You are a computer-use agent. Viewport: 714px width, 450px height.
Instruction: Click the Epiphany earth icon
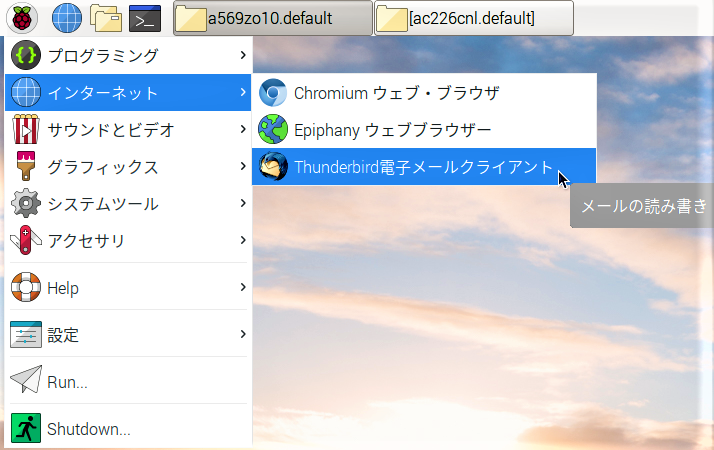[x=273, y=129]
